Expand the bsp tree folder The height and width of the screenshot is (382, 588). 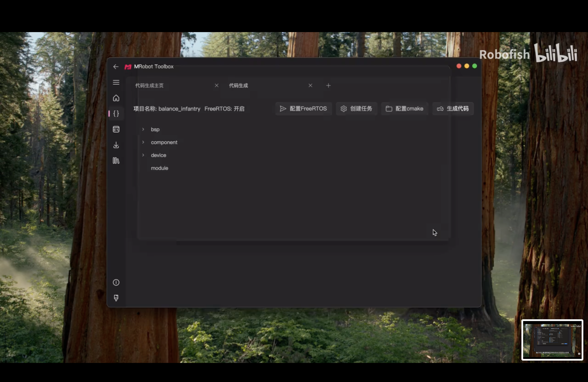point(143,129)
